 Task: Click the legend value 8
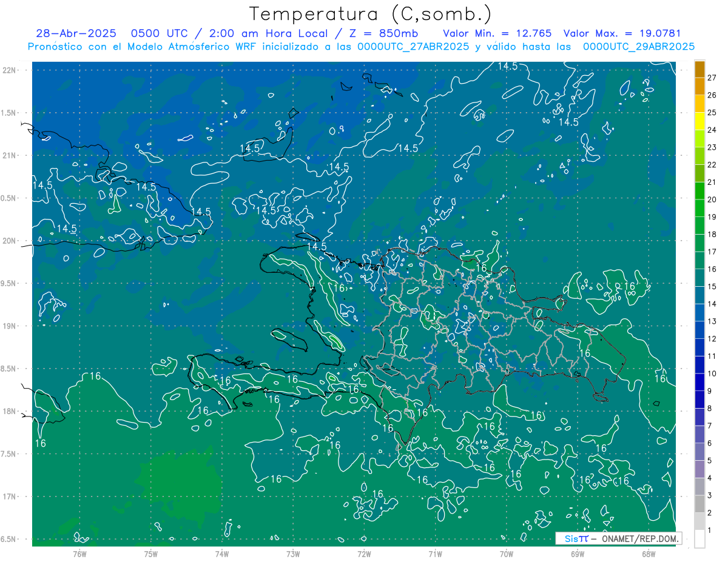coord(710,409)
